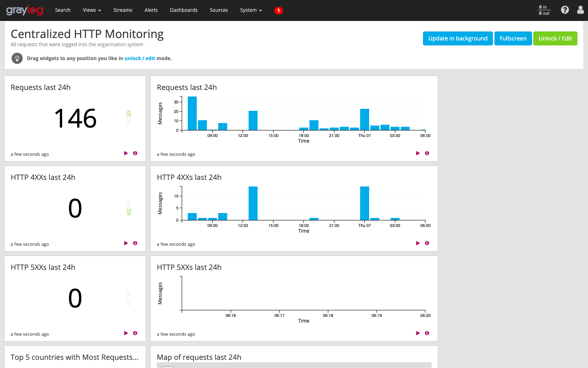The image size is (588, 368).
Task: Show info for HTTP 4XXs count widget
Action: pyautogui.click(x=135, y=243)
